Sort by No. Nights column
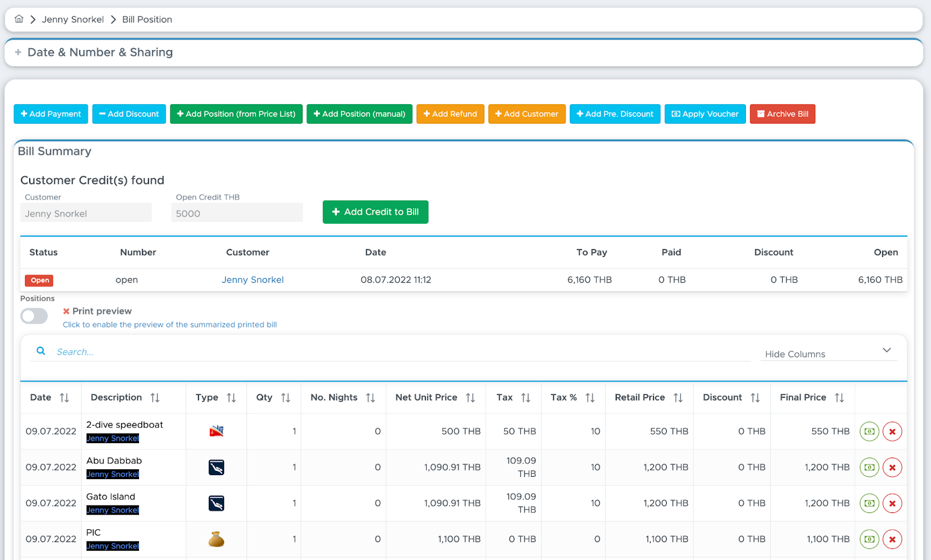Screen dimensions: 931x560 (370, 398)
